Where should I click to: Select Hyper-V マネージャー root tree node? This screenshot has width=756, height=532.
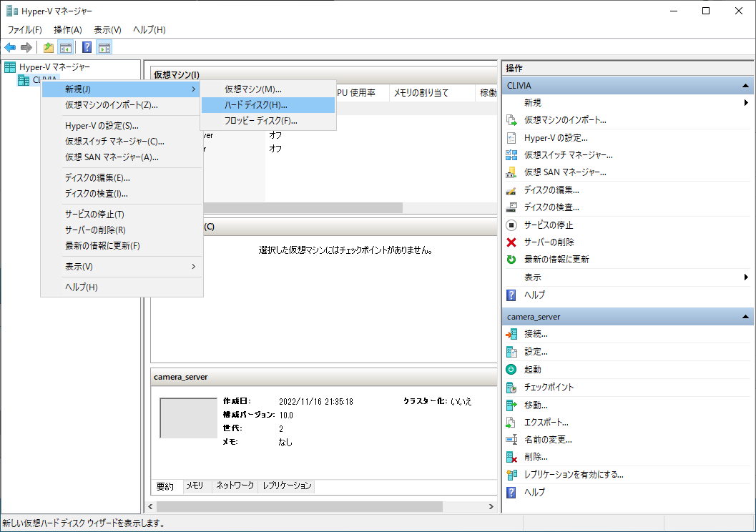(x=54, y=67)
